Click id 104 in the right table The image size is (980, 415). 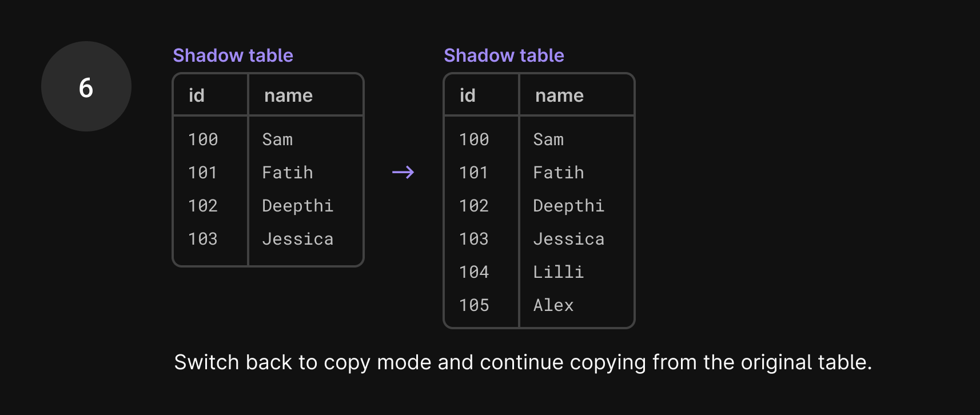[x=474, y=272]
